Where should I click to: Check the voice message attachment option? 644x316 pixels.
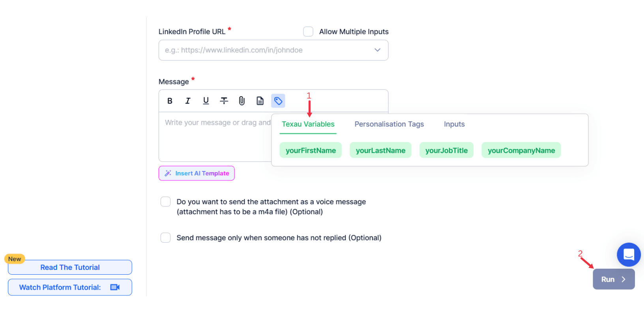pos(165,201)
